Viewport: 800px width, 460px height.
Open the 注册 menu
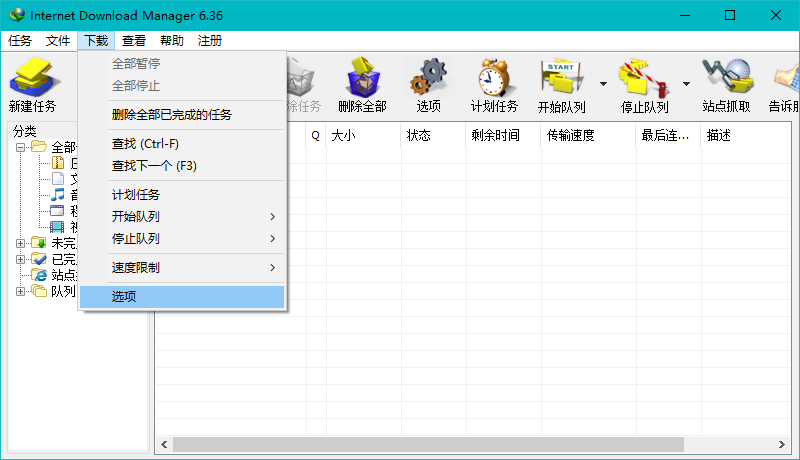coord(210,41)
